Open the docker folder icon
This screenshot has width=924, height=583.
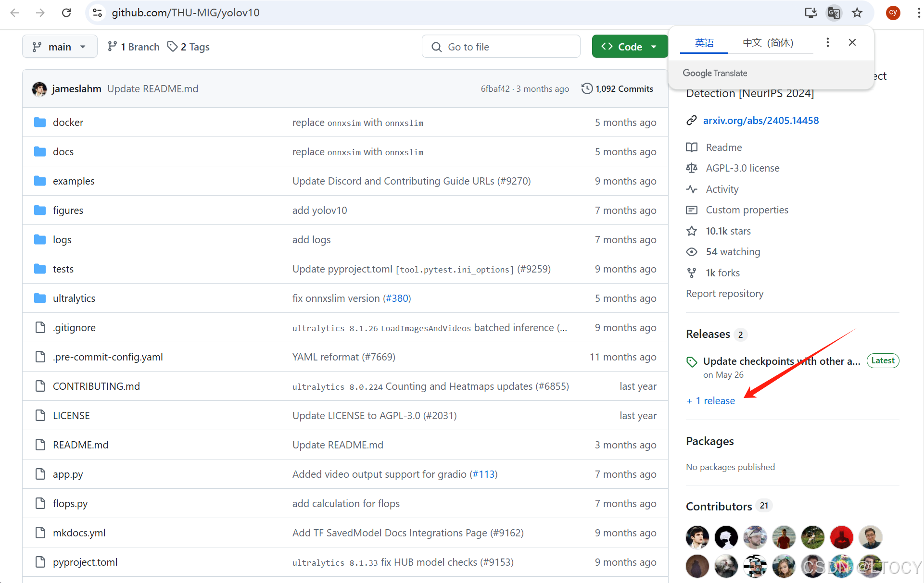[x=40, y=123]
